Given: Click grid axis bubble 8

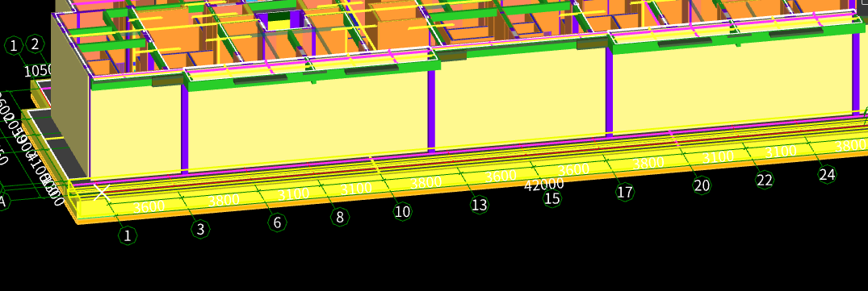Looking at the screenshot, I should pyautogui.click(x=340, y=217).
